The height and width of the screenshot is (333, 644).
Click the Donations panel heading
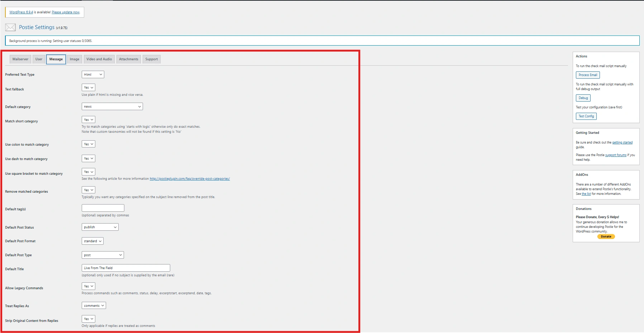tap(583, 209)
